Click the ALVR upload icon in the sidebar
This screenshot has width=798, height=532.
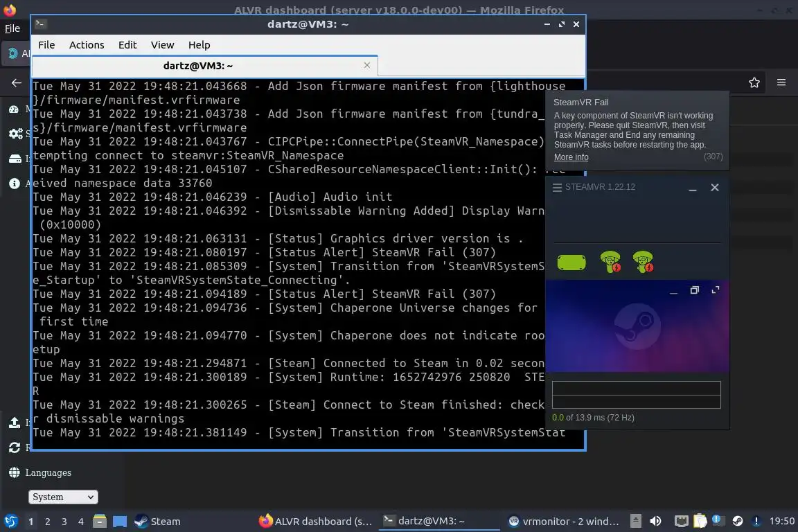click(x=15, y=423)
